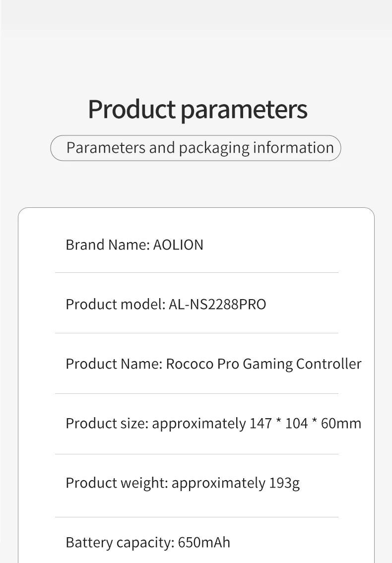
Task: Click the Parameters and packaging information pill
Action: click(196, 148)
